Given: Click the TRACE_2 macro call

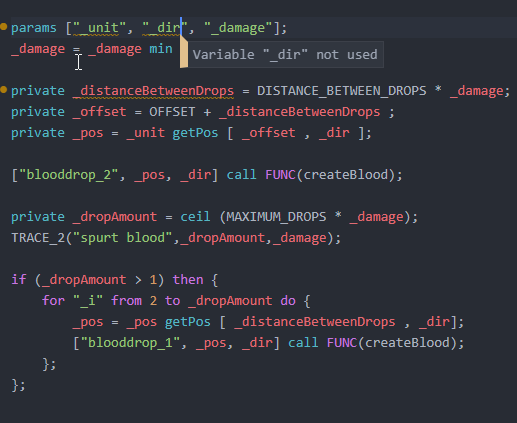Looking at the screenshot, I should [38, 238].
